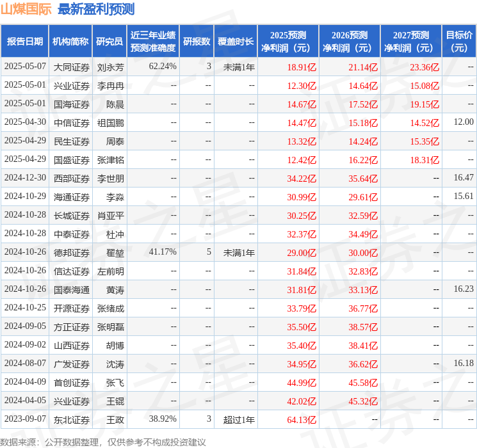Select the 2025预测净利润 column header
Image resolution: width=477 pixels, height=448 pixels.
click(x=287, y=42)
